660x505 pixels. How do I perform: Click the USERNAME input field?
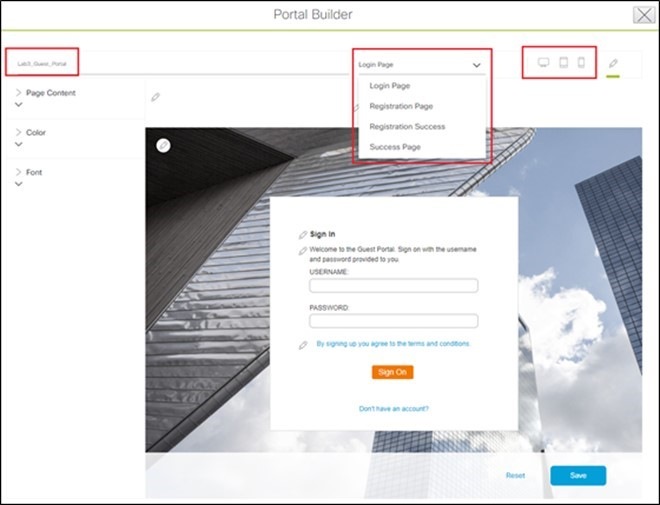coord(394,286)
